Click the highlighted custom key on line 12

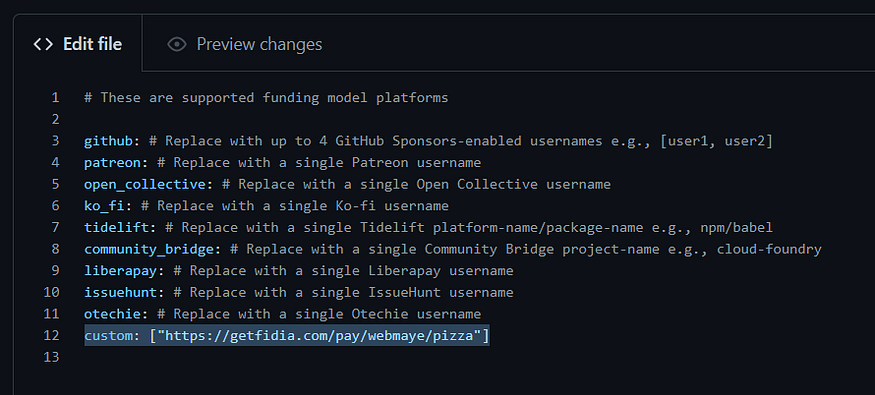[x=108, y=335]
